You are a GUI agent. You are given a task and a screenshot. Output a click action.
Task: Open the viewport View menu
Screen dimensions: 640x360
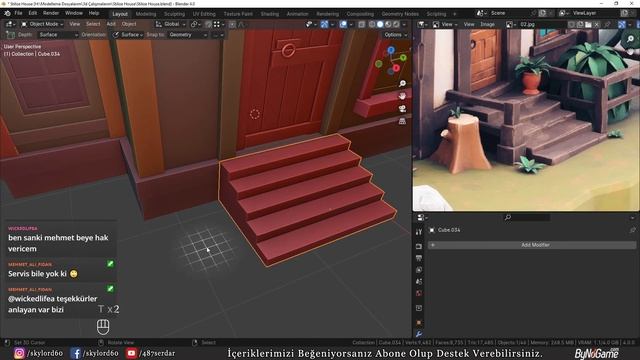[74, 24]
